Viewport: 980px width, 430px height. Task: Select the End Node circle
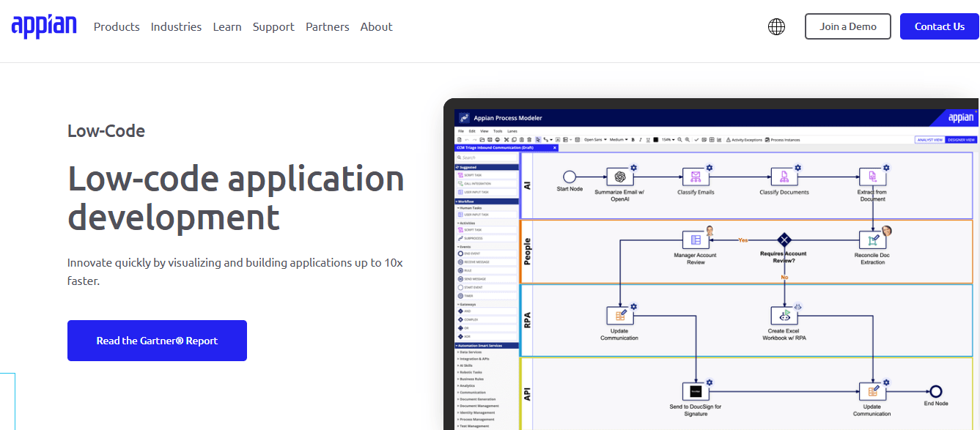(x=935, y=391)
